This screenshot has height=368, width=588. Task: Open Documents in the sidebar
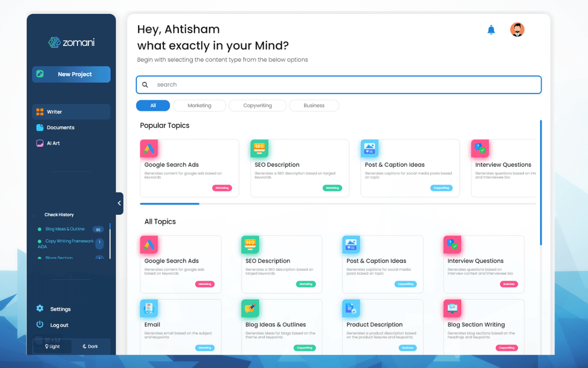coord(60,127)
